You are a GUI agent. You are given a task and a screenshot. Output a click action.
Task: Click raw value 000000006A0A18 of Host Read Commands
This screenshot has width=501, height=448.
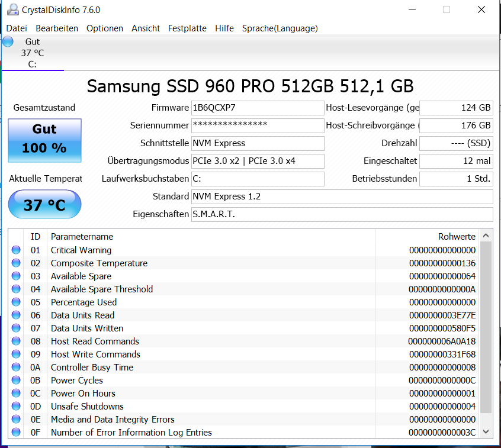(442, 341)
